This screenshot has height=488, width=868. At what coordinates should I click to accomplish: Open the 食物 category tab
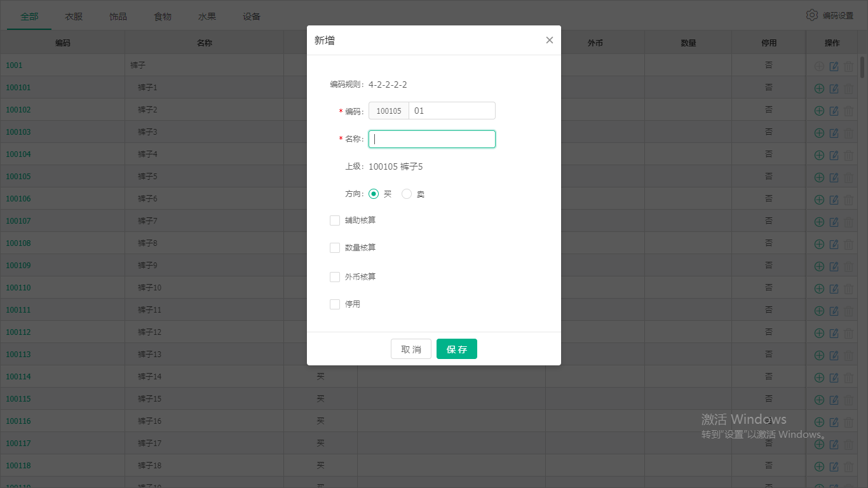pyautogui.click(x=162, y=16)
